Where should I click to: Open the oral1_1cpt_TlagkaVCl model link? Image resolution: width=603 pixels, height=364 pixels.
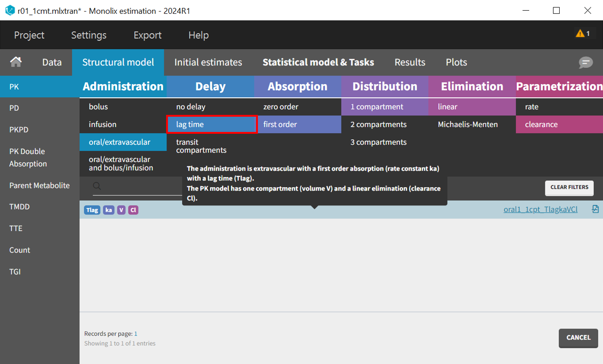[x=540, y=209]
